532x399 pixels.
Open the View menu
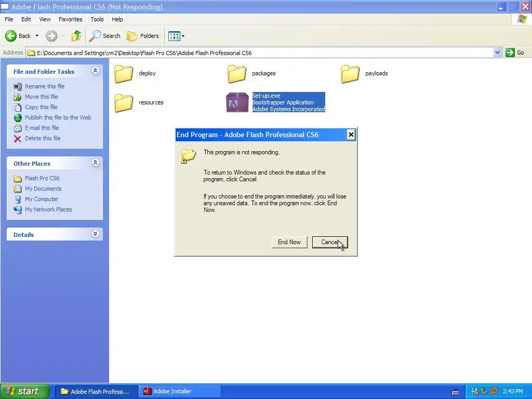click(x=45, y=19)
